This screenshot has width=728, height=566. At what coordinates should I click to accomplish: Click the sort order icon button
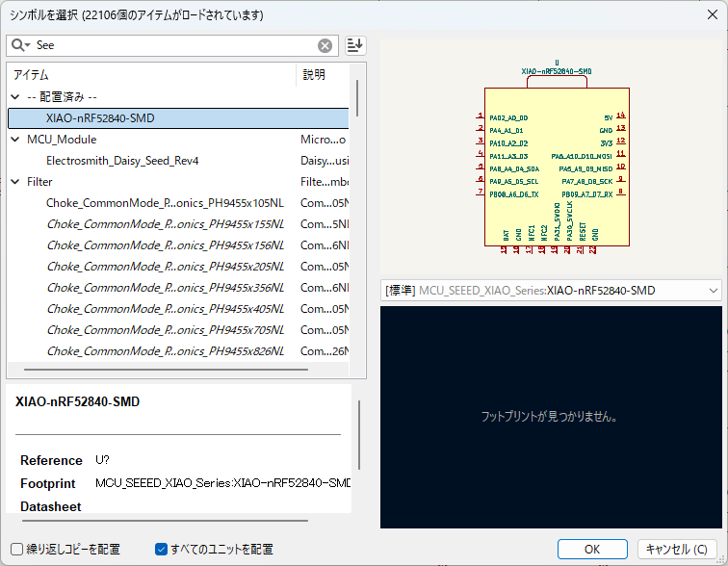(355, 45)
